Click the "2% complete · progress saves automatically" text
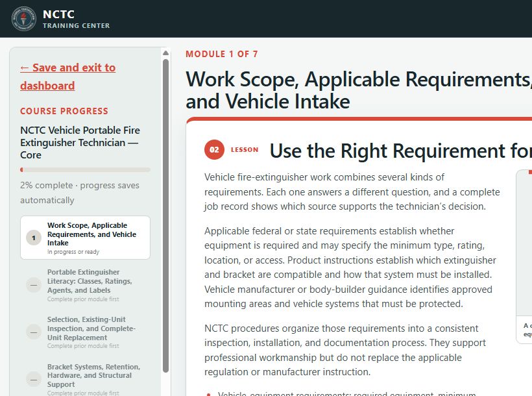This screenshot has width=532, height=396. [80, 193]
